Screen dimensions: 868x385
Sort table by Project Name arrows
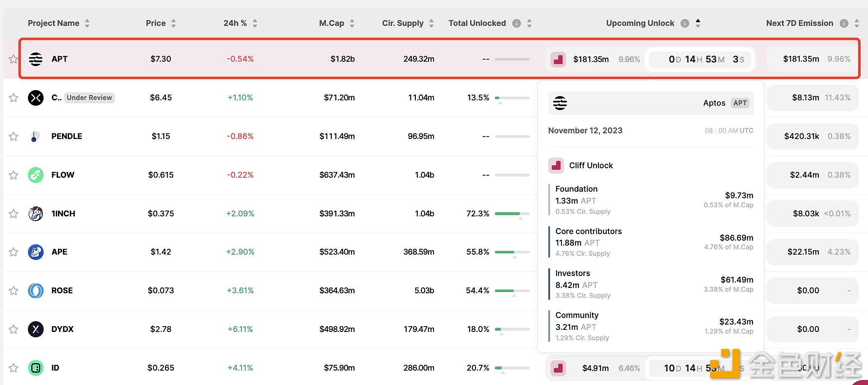87,23
